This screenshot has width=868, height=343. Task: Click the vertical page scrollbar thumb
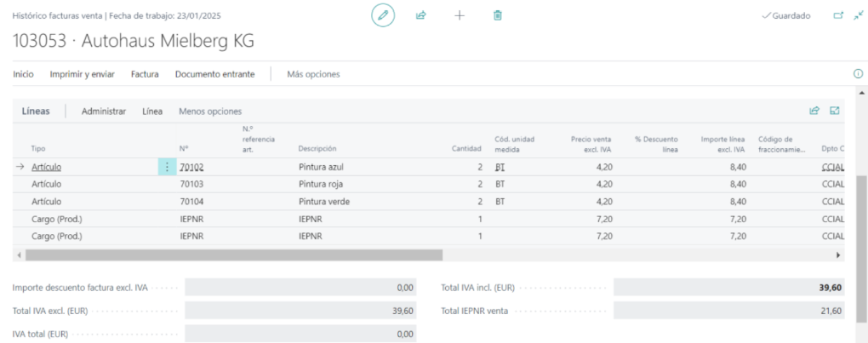pyautogui.click(x=861, y=249)
